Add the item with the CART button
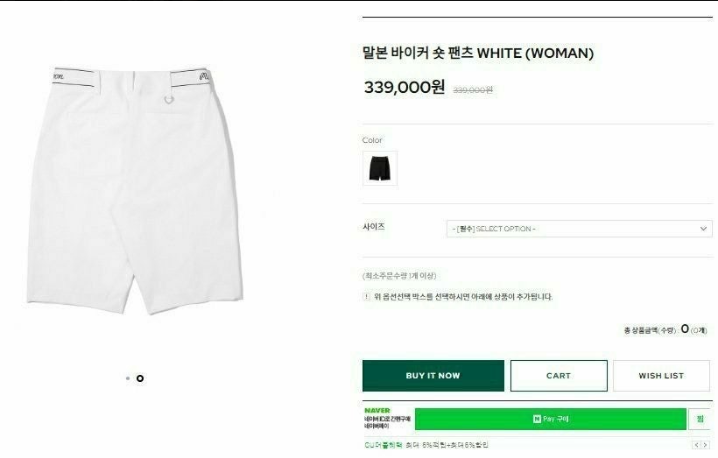The height and width of the screenshot is (458, 718). pyautogui.click(x=559, y=376)
